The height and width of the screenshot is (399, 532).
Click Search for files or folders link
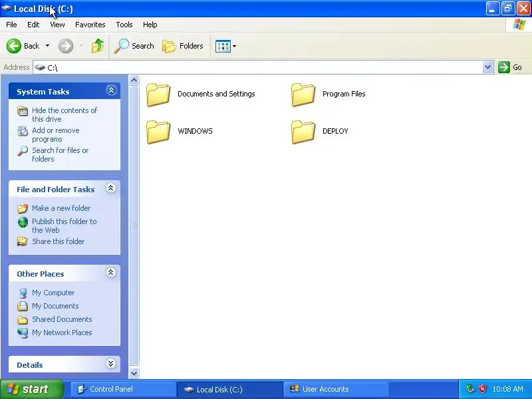click(60, 154)
